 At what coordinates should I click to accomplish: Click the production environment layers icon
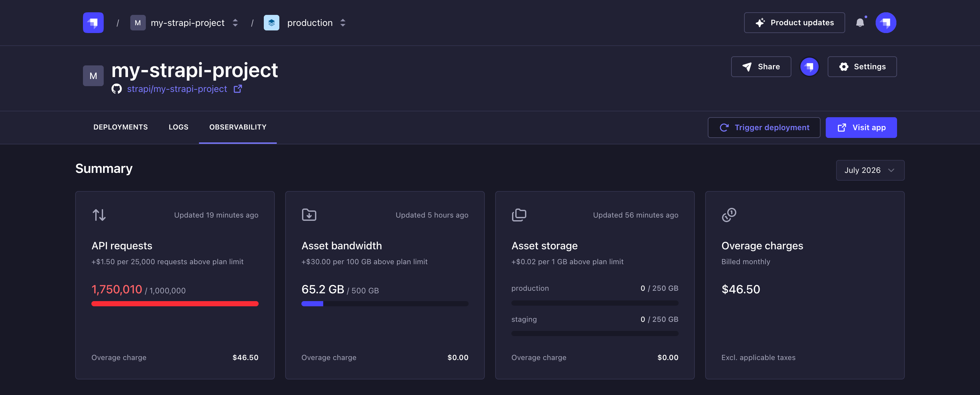[271, 23]
